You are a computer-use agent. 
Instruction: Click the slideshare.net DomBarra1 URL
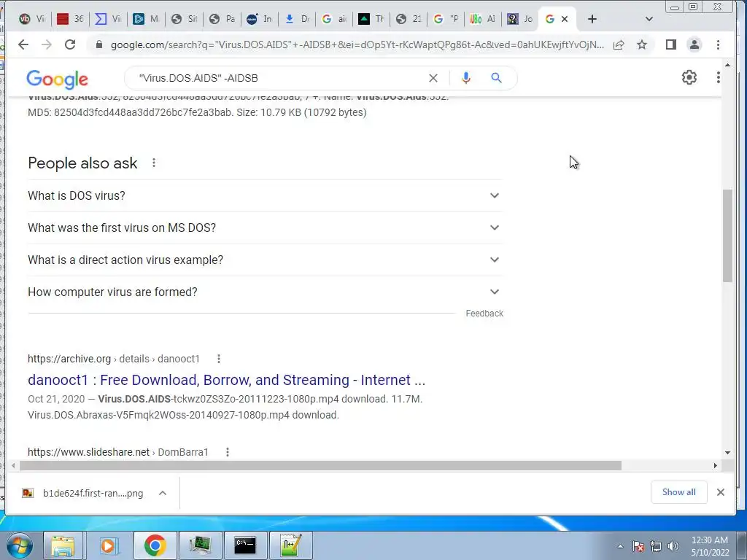(117, 452)
